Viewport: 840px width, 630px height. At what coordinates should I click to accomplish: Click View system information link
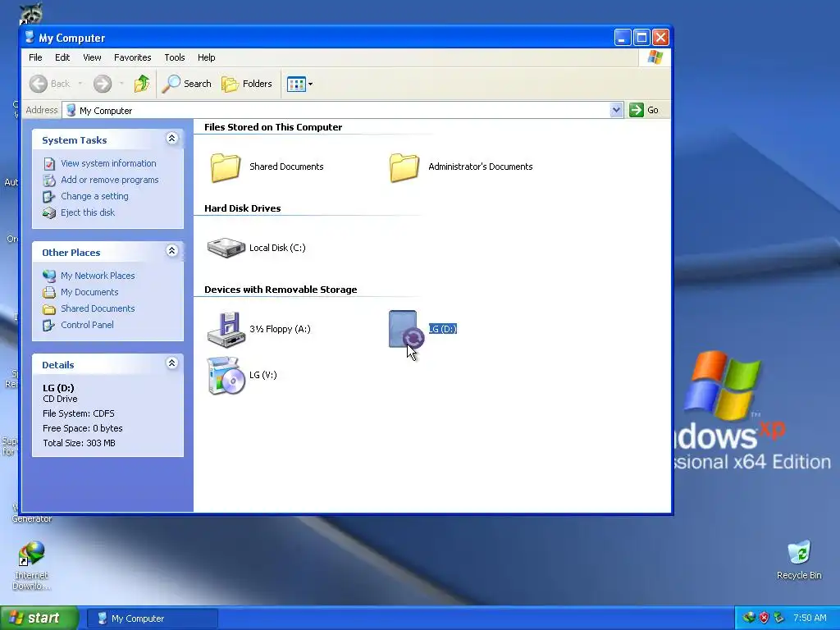pyautogui.click(x=109, y=163)
